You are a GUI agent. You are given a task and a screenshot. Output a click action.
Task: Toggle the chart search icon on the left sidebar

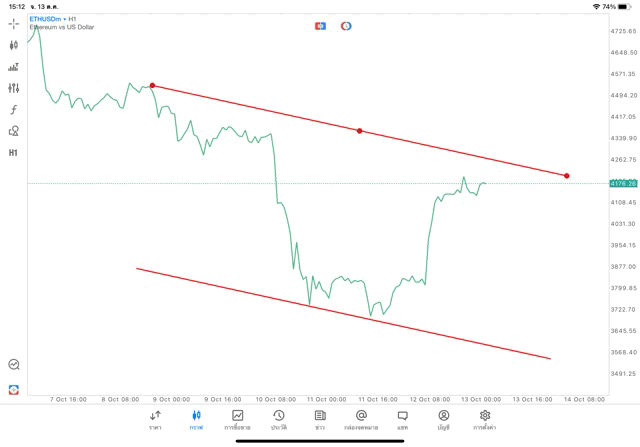coord(14,365)
